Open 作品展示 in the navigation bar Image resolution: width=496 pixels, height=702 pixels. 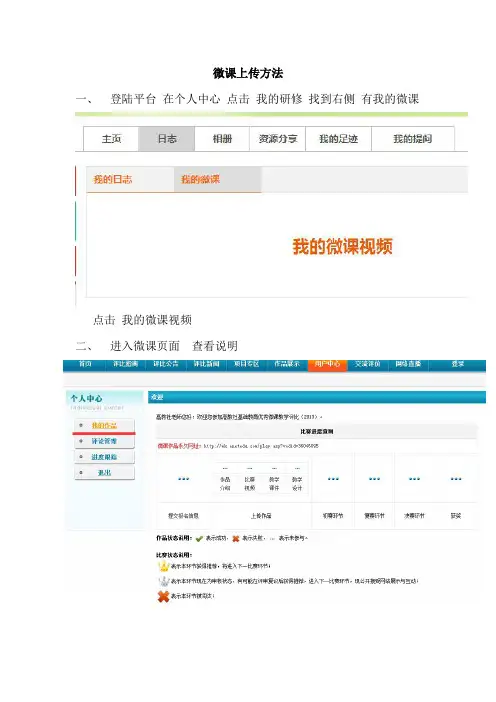[x=286, y=364]
